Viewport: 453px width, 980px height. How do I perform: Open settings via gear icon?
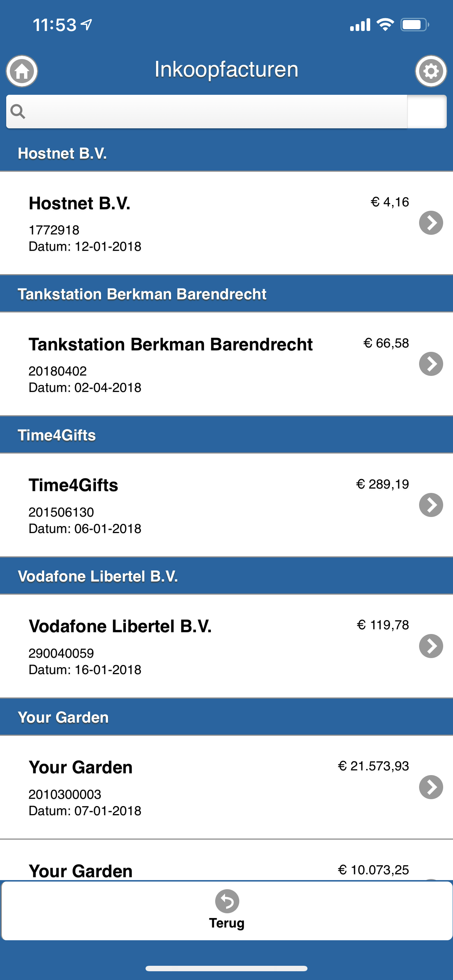(x=430, y=71)
